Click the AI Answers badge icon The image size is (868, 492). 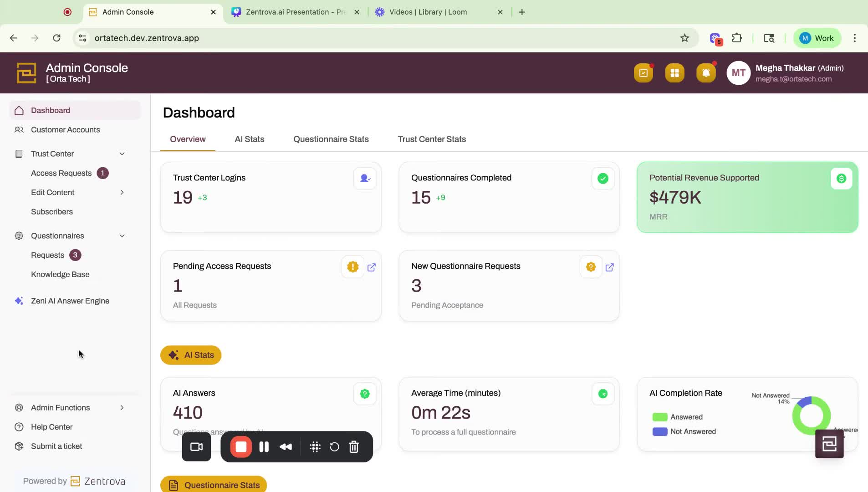[365, 394]
